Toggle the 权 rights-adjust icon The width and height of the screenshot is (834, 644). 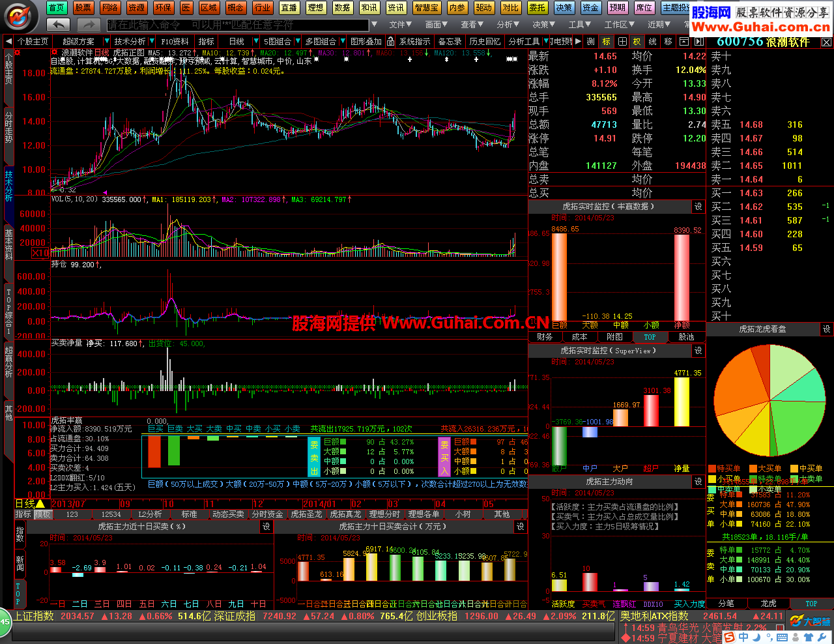click(637, 41)
